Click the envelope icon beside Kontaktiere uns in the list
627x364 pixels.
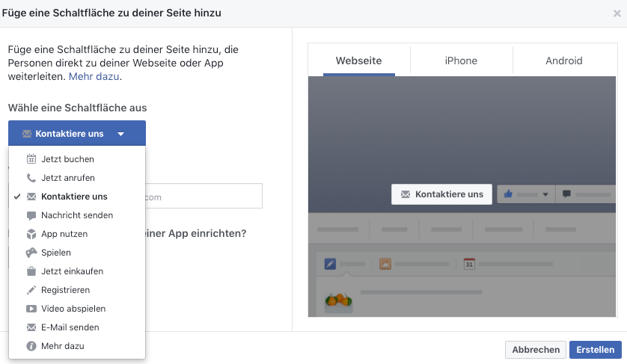31,197
